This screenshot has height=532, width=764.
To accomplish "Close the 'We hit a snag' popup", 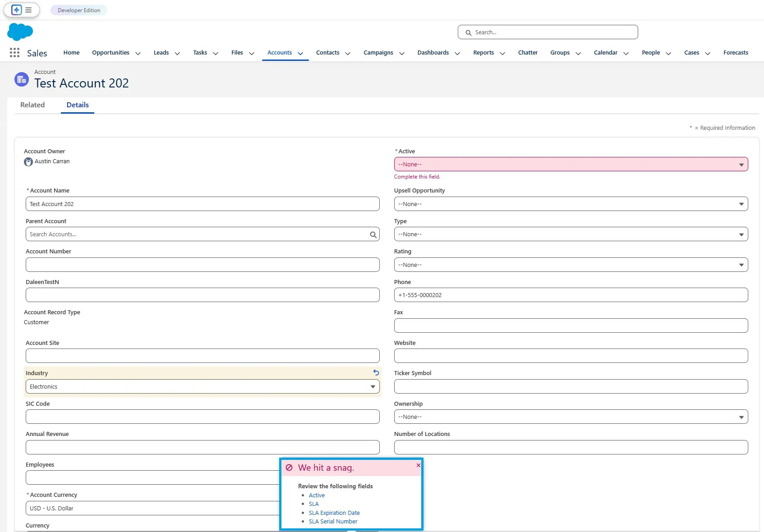I will (x=418, y=465).
